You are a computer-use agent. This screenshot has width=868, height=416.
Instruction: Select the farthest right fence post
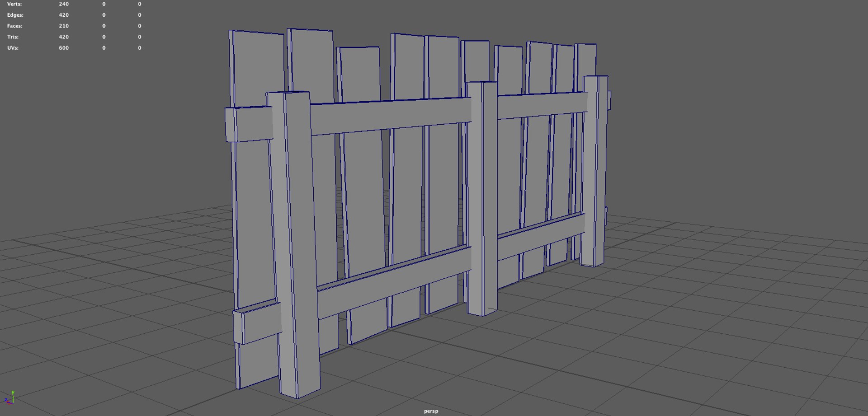click(x=594, y=171)
